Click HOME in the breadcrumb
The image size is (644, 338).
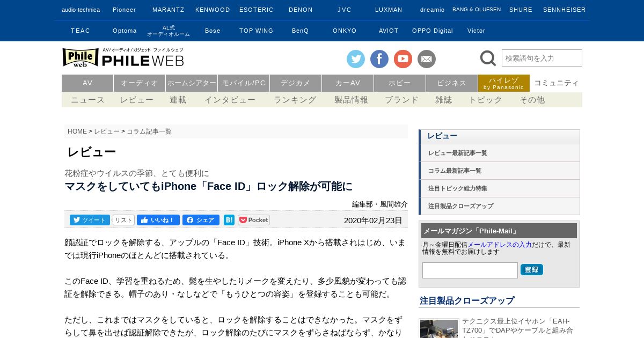(x=77, y=131)
